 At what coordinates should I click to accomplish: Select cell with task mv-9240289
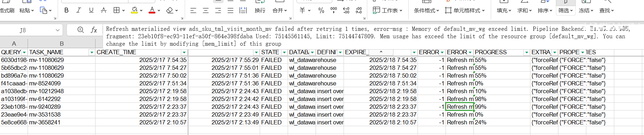click(62, 107)
